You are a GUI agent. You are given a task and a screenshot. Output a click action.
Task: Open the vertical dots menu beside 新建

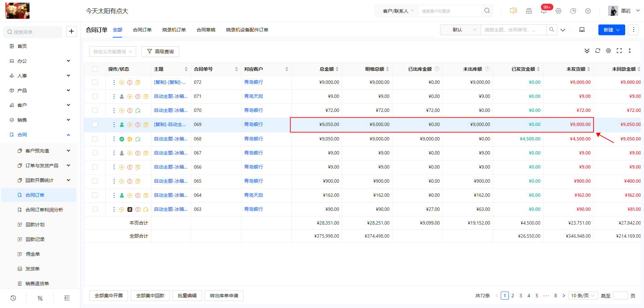click(633, 30)
